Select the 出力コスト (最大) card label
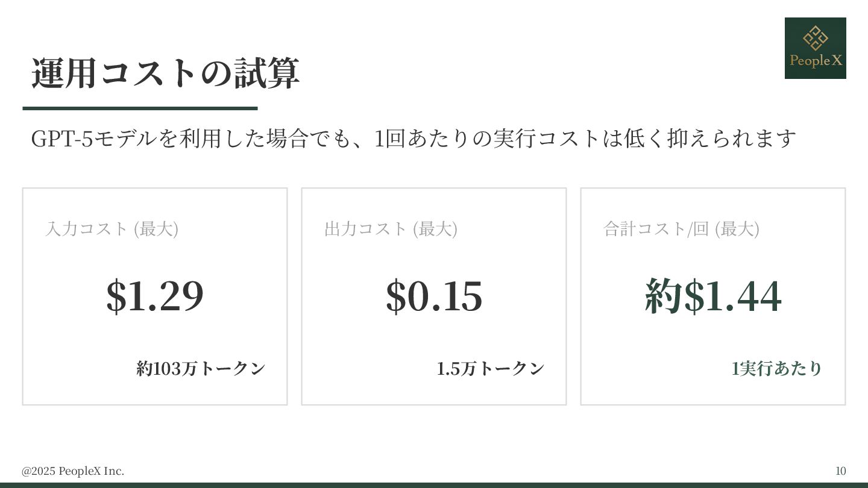The width and height of the screenshot is (868, 488). click(391, 229)
